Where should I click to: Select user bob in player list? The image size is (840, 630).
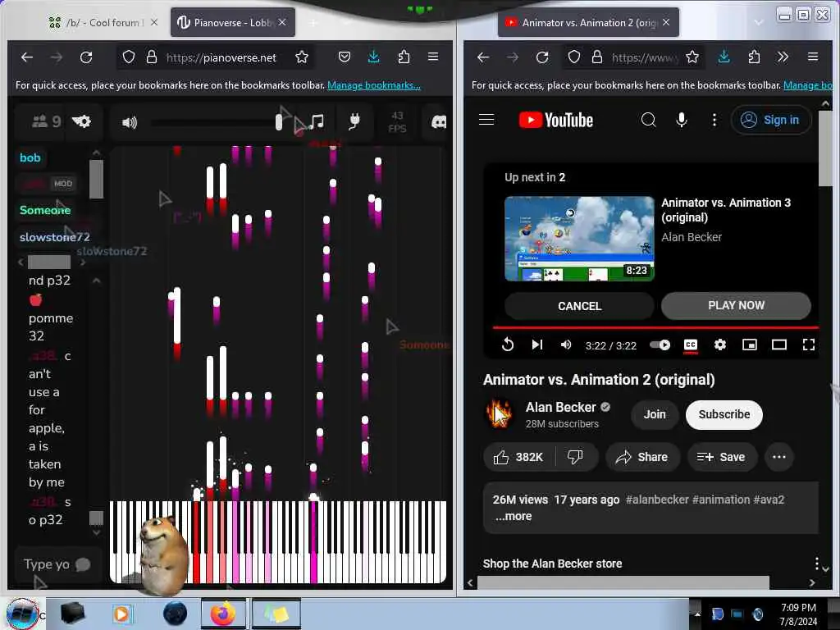[x=30, y=157]
